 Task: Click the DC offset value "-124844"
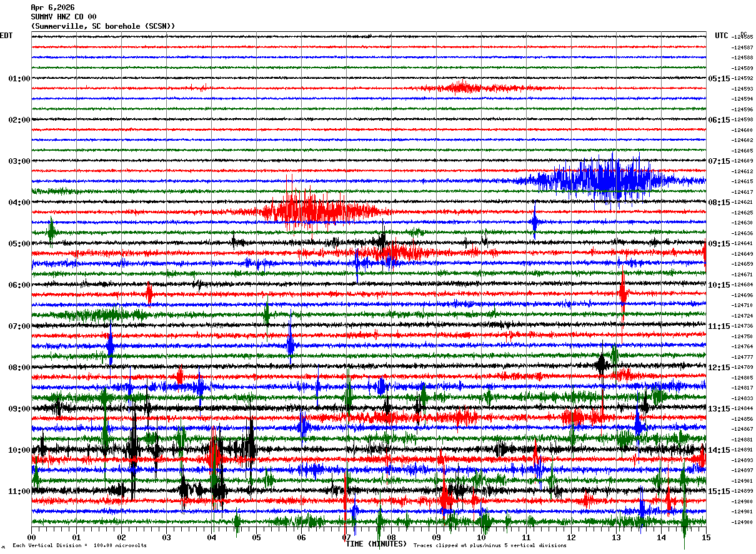[x=742, y=409]
